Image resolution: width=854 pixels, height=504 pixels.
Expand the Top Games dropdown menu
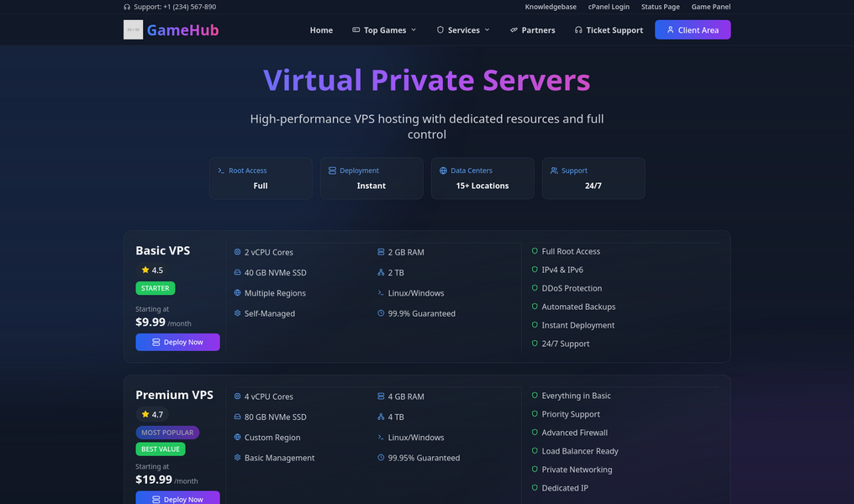tap(383, 30)
